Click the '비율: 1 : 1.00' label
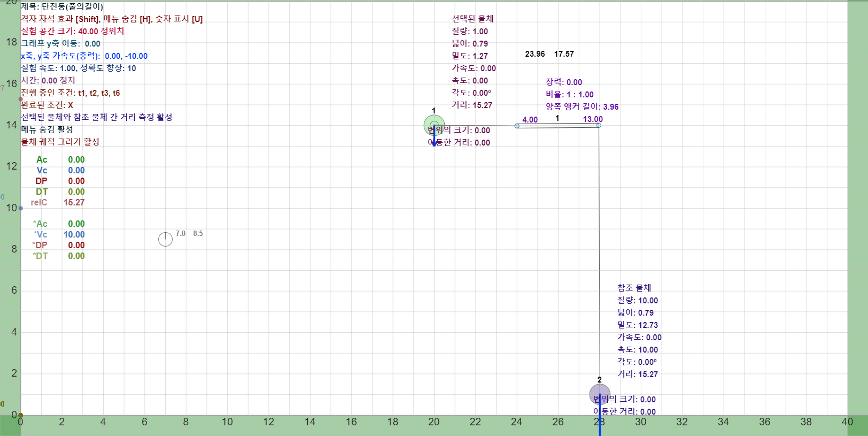868x436 pixels. coord(570,94)
